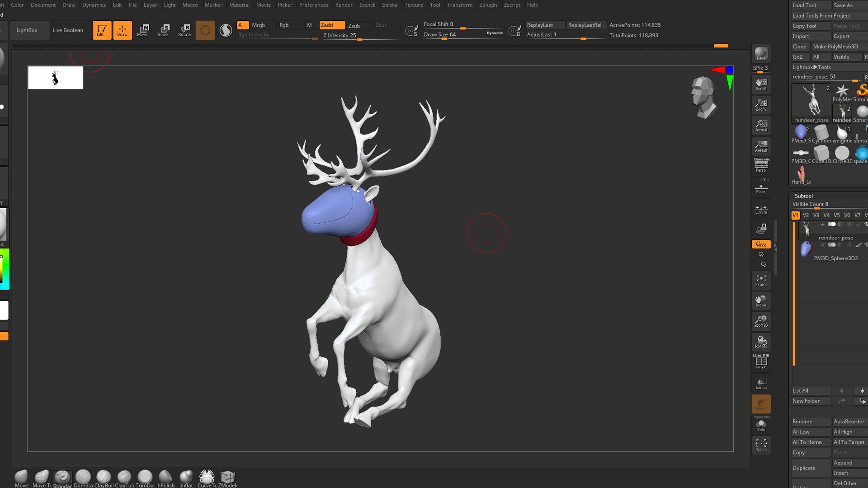868x488 pixels.
Task: Select the Scale transform tool
Action: click(163, 30)
